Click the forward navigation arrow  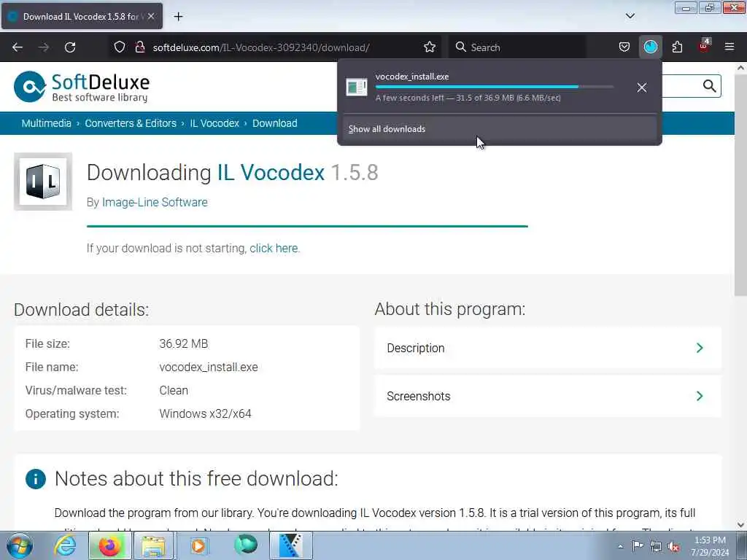click(44, 47)
